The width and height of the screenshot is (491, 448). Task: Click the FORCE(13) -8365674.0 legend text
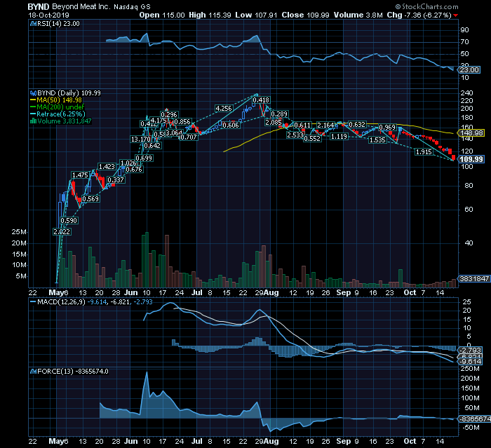tap(73, 372)
